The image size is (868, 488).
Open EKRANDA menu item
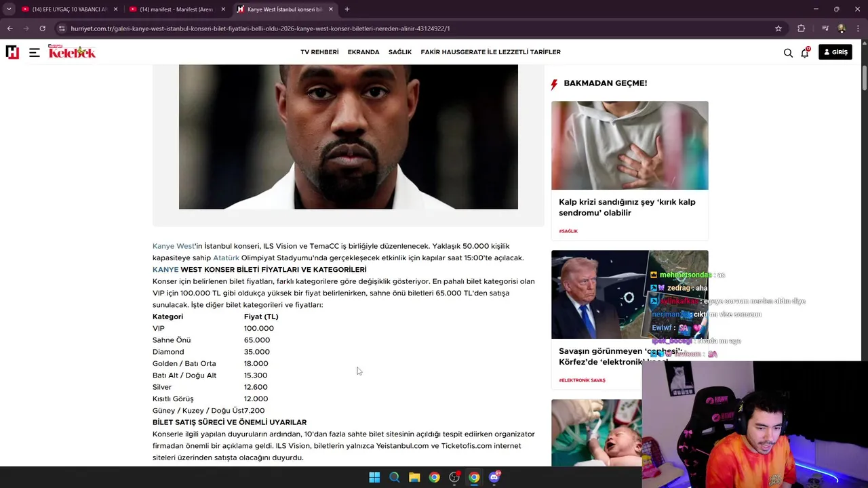[x=363, y=52]
